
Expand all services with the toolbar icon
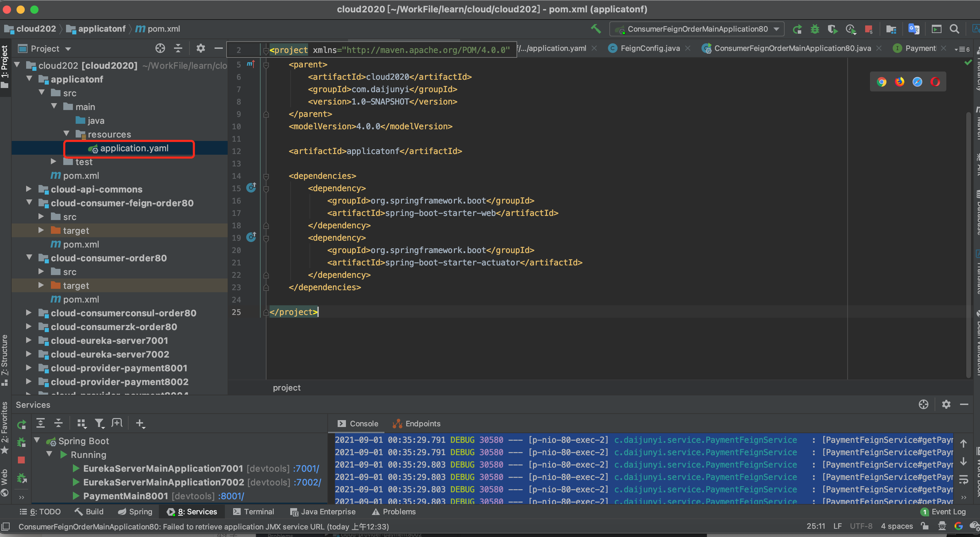pos(40,423)
